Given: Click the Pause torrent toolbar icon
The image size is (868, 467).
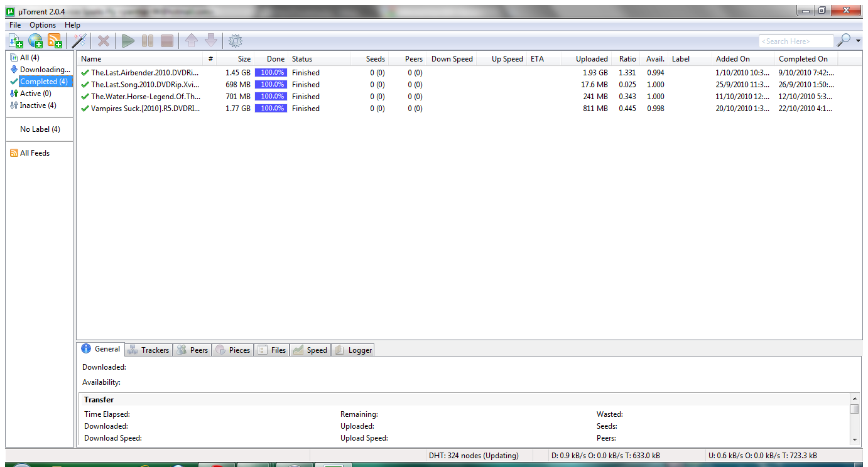Looking at the screenshot, I should pyautogui.click(x=148, y=41).
